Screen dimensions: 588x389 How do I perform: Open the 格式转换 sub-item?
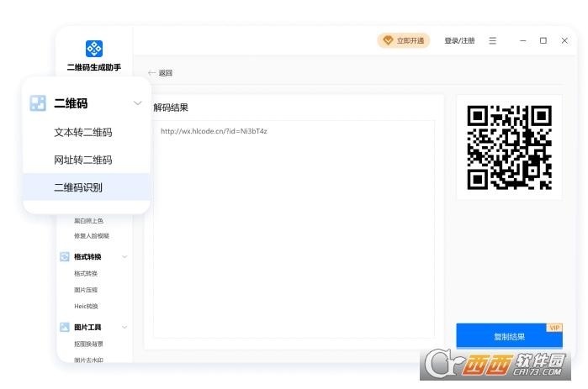point(86,273)
